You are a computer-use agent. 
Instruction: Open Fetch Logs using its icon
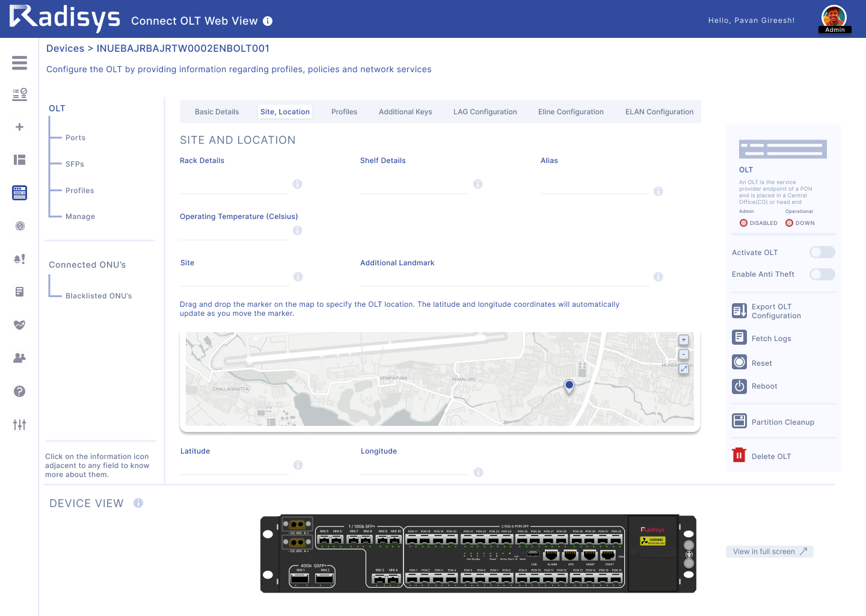(x=739, y=337)
